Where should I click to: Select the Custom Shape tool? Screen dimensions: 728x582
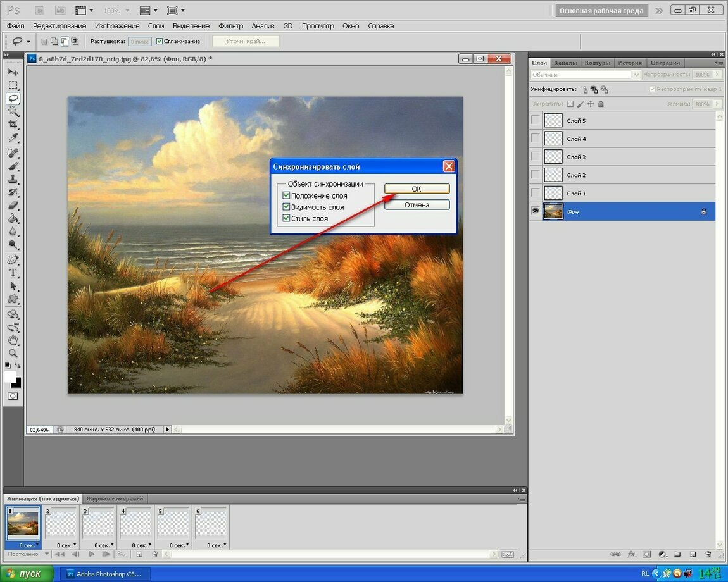pyautogui.click(x=13, y=299)
